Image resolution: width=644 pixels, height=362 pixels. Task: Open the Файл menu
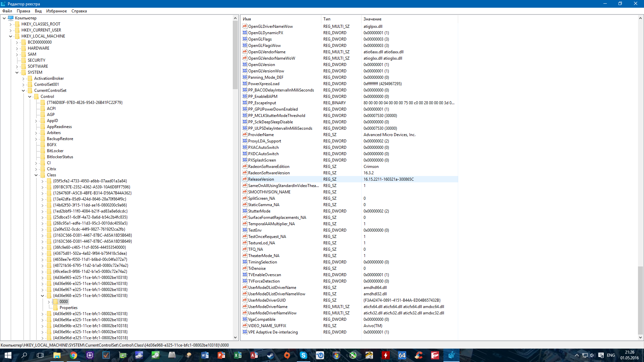tap(7, 11)
